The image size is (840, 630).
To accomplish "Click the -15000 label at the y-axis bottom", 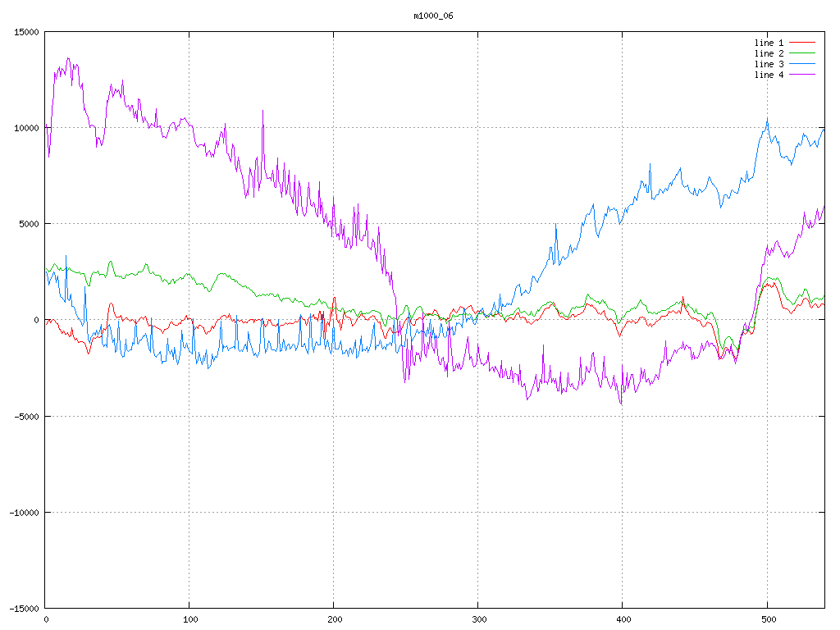I will click(24, 608).
